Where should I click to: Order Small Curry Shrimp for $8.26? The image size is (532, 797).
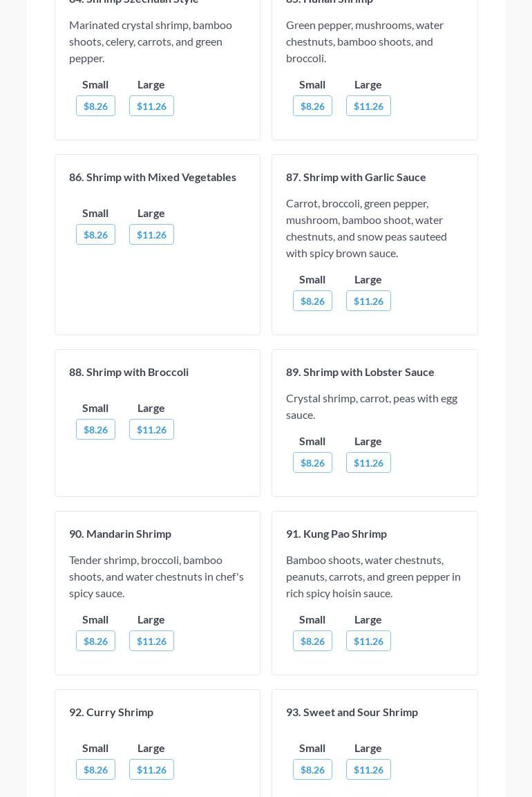(x=95, y=769)
